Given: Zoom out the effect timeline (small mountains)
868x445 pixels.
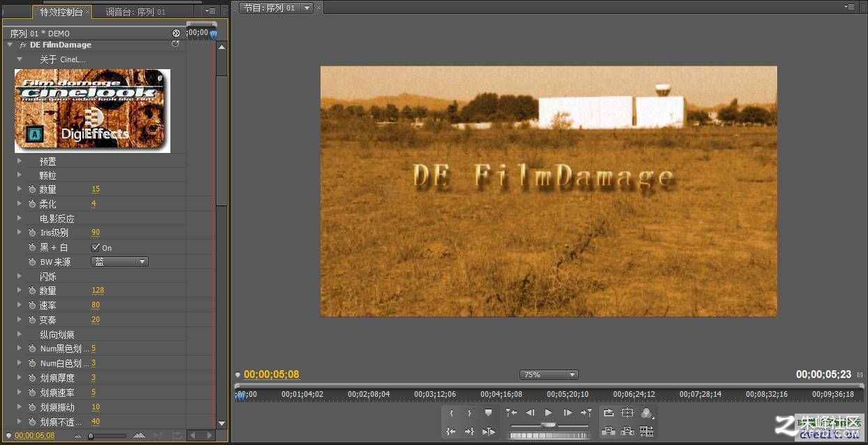Looking at the screenshot, I should [x=79, y=436].
